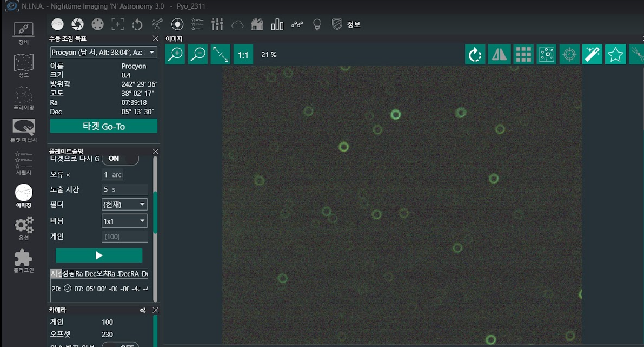Open the weather cloud panel icon

(237, 25)
